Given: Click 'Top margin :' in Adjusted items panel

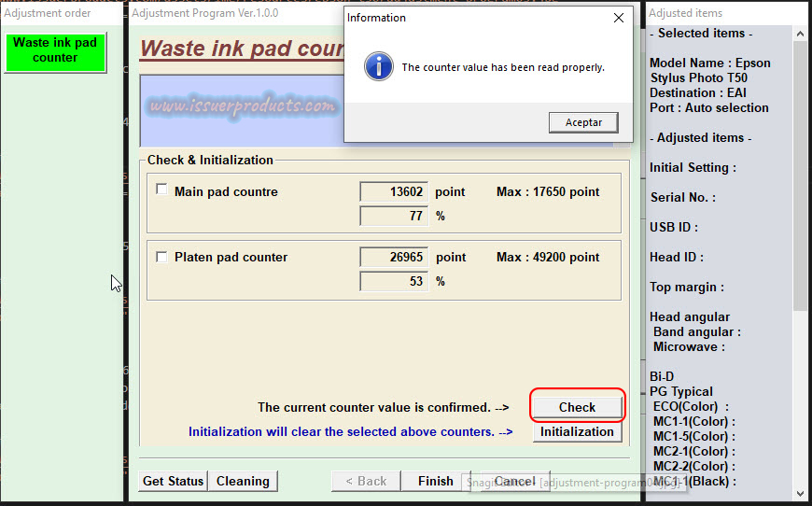Looking at the screenshot, I should pos(687,287).
